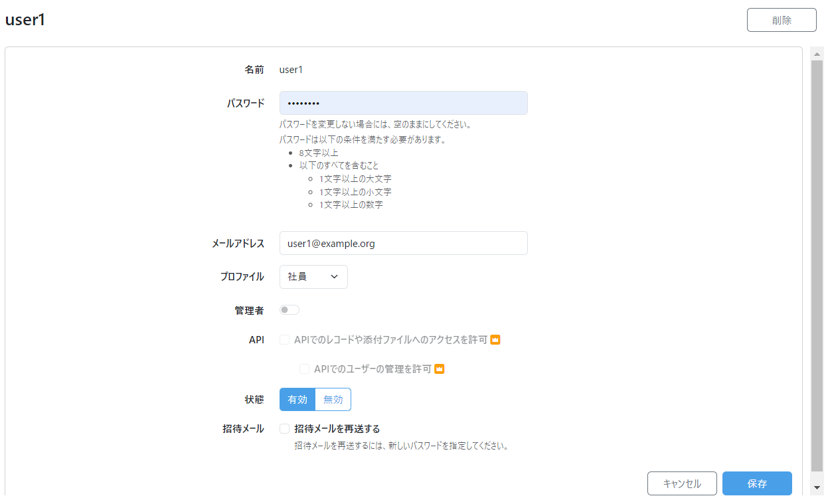Click the text 1文字以上の大文字

point(355,179)
